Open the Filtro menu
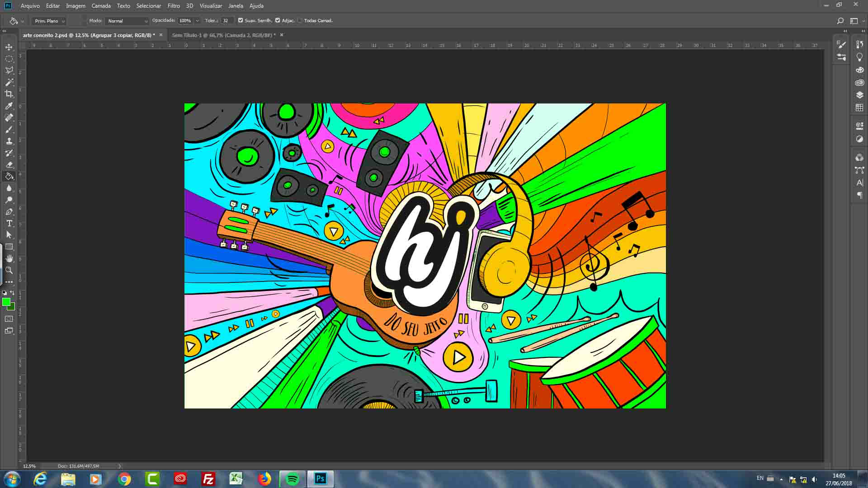This screenshot has width=868, height=488. [x=174, y=6]
